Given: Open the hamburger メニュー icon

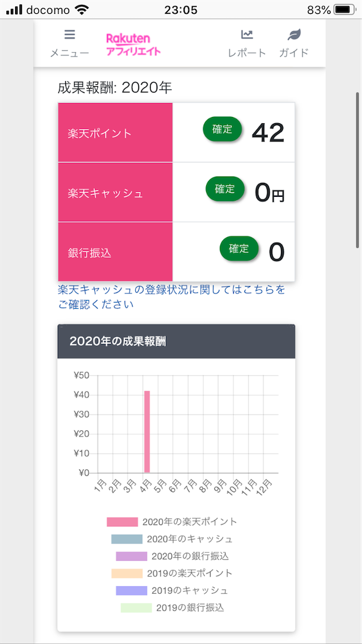Looking at the screenshot, I should point(70,35).
